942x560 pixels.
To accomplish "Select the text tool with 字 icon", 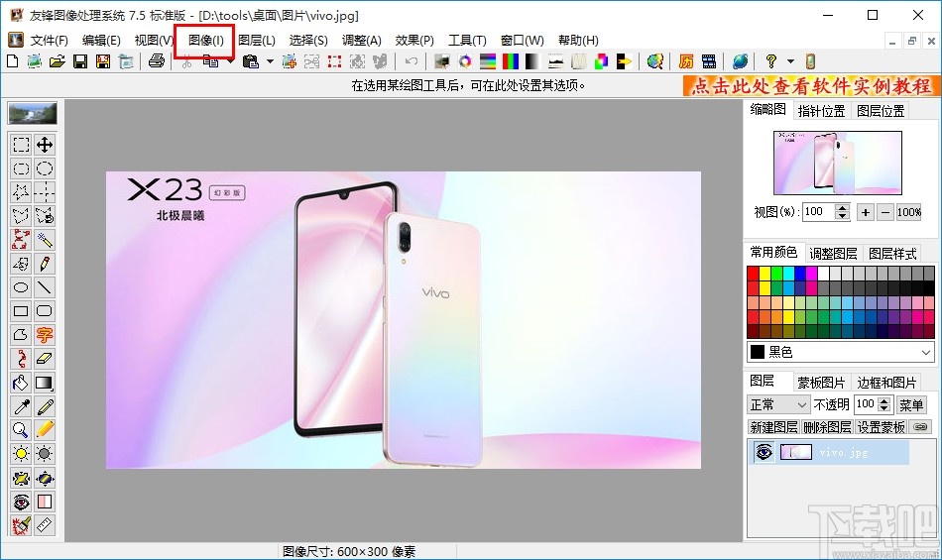I will [45, 335].
